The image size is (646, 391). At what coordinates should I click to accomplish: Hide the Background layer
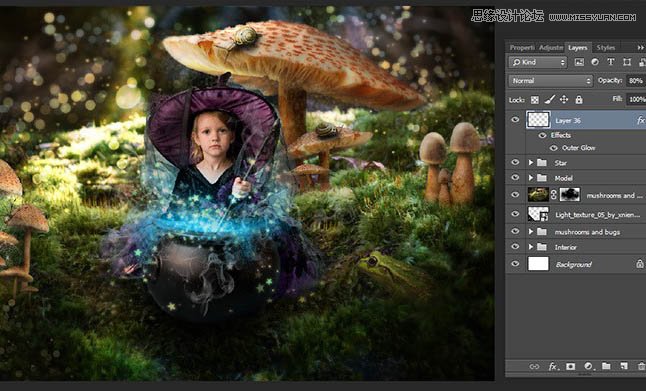[x=515, y=264]
